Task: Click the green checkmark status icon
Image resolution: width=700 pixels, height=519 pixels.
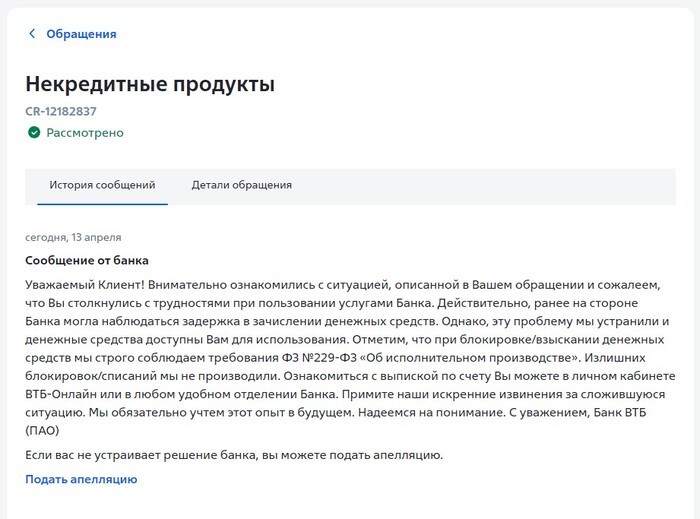Action: (33, 133)
